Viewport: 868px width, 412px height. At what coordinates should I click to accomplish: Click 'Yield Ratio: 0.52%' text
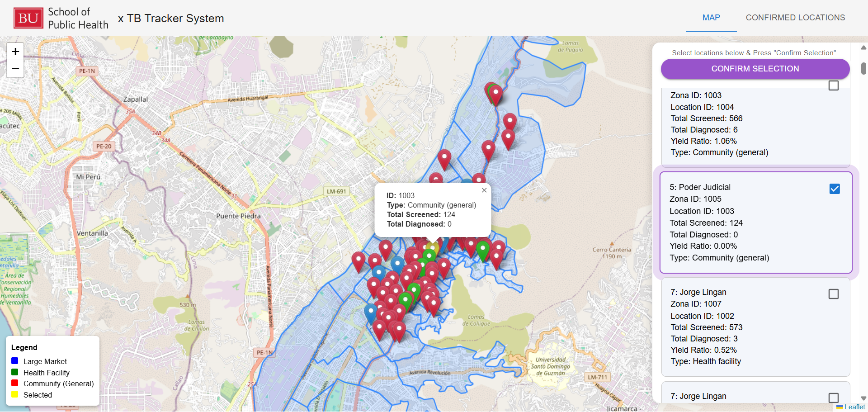[x=703, y=350]
